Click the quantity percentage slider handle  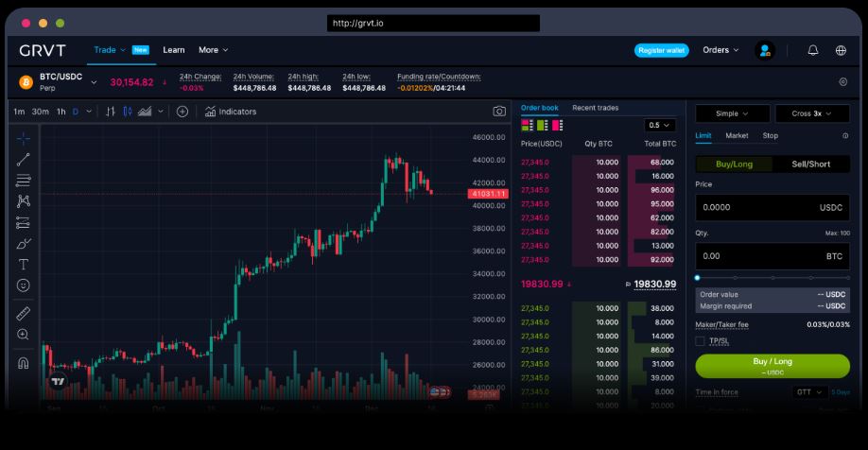click(x=697, y=278)
